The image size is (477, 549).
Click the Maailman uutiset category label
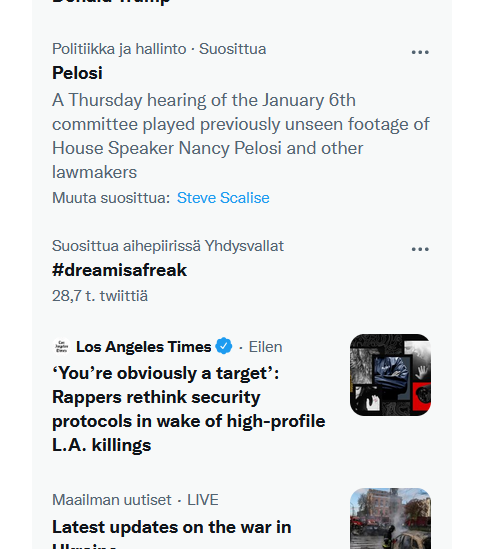coord(112,500)
